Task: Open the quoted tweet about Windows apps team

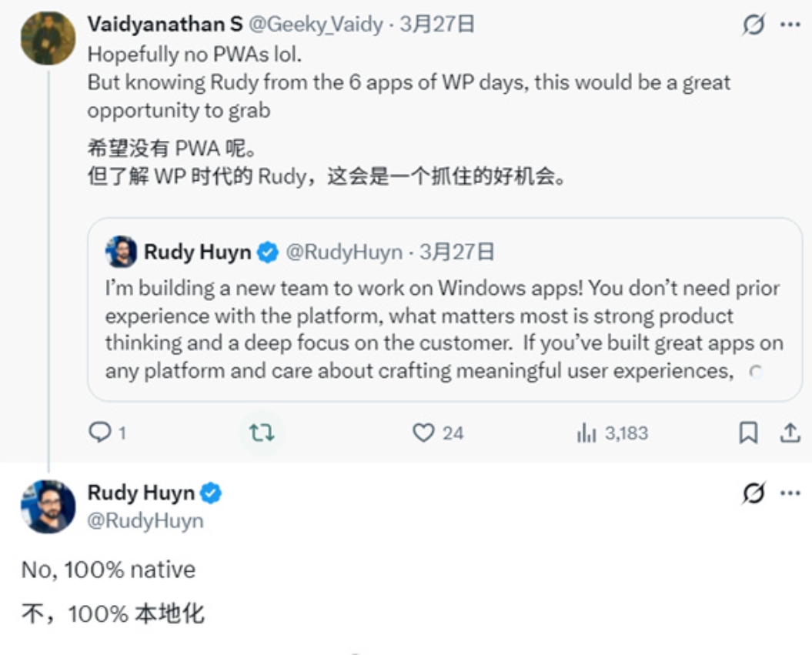Action: [444, 331]
